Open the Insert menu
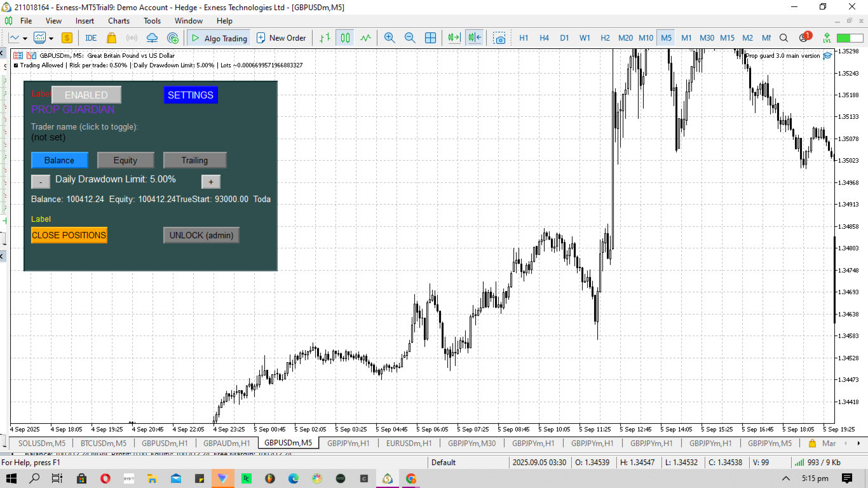 pos(85,21)
